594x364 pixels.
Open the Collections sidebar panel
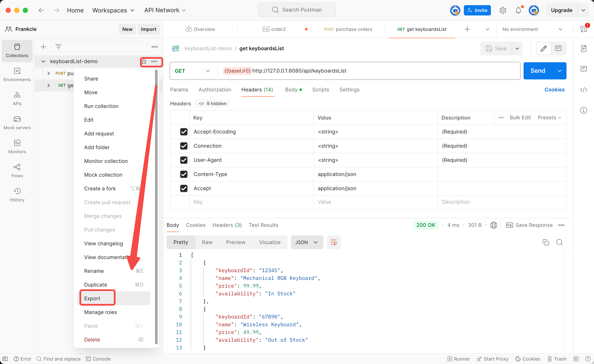(17, 51)
